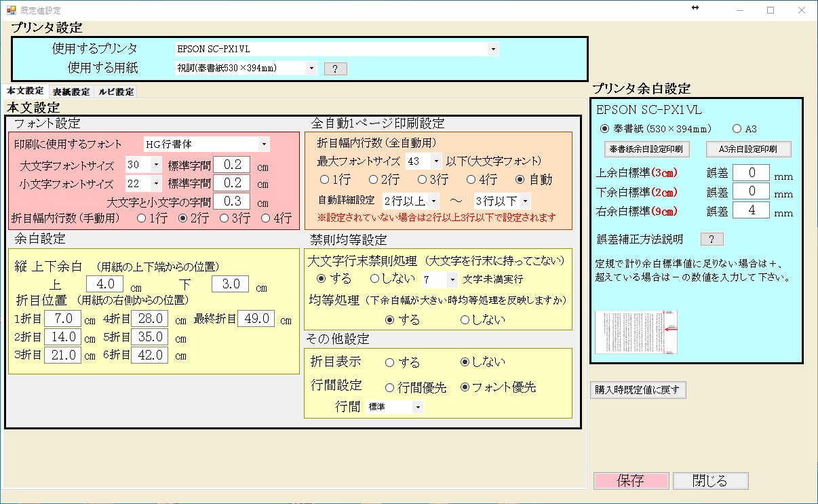The width and height of the screenshot is (818, 504).
Task: Open the 誤差補正方法説明 ? help button
Action: 712,239
